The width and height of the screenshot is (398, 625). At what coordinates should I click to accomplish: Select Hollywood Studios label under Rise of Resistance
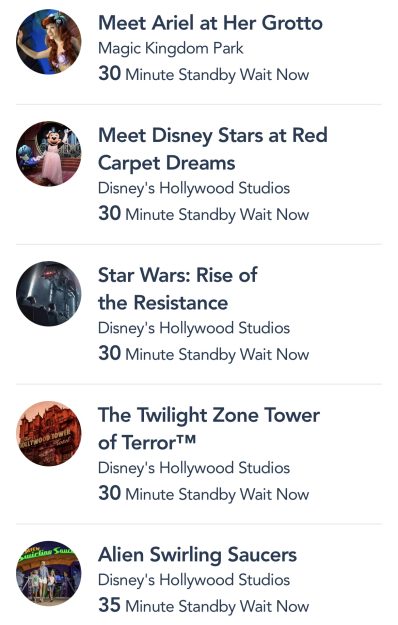(x=194, y=328)
